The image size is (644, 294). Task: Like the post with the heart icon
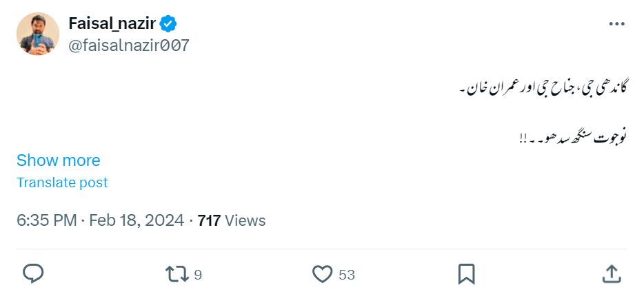point(322,274)
